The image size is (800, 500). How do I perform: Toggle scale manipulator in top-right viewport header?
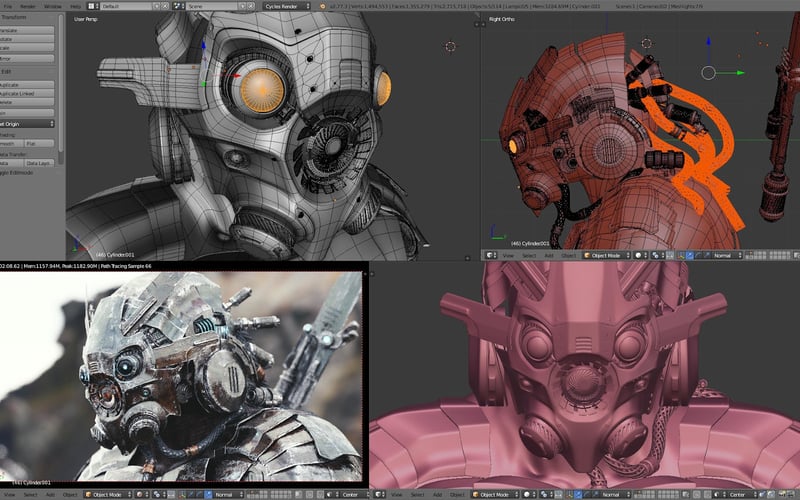[706, 255]
